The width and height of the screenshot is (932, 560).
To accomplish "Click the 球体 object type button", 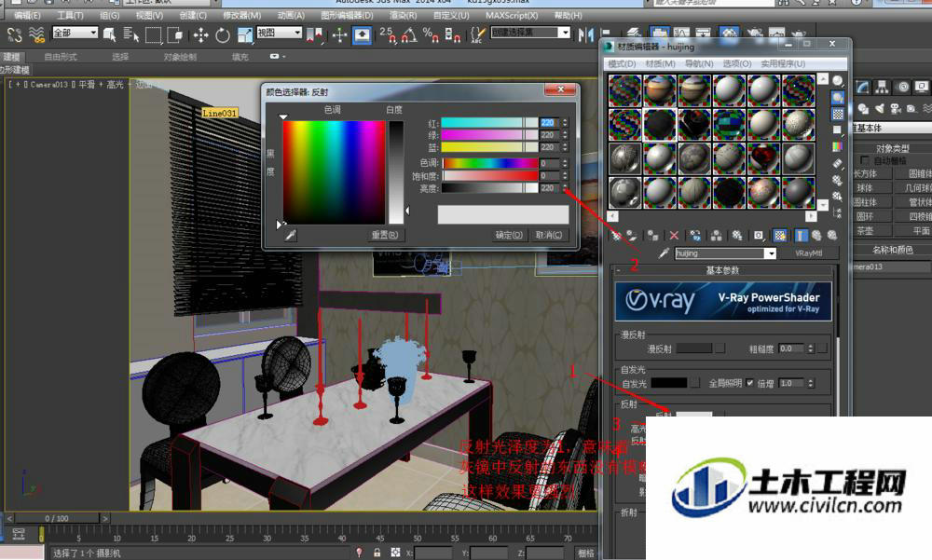I will point(872,188).
